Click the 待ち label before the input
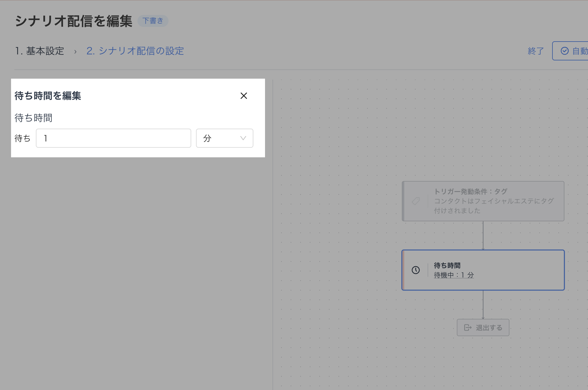 tap(22, 138)
